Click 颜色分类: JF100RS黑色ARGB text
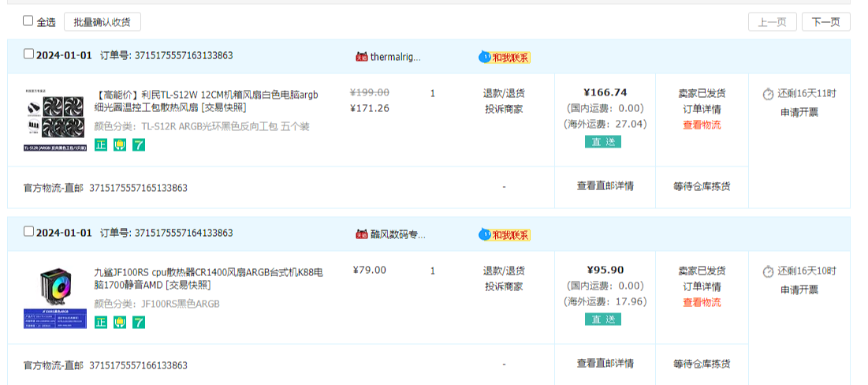868x385 pixels. 157,304
